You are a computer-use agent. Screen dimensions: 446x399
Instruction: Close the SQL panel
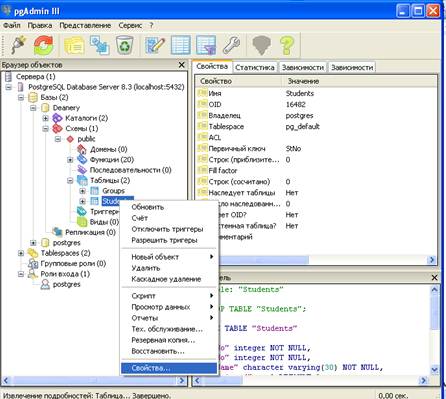coord(435,277)
